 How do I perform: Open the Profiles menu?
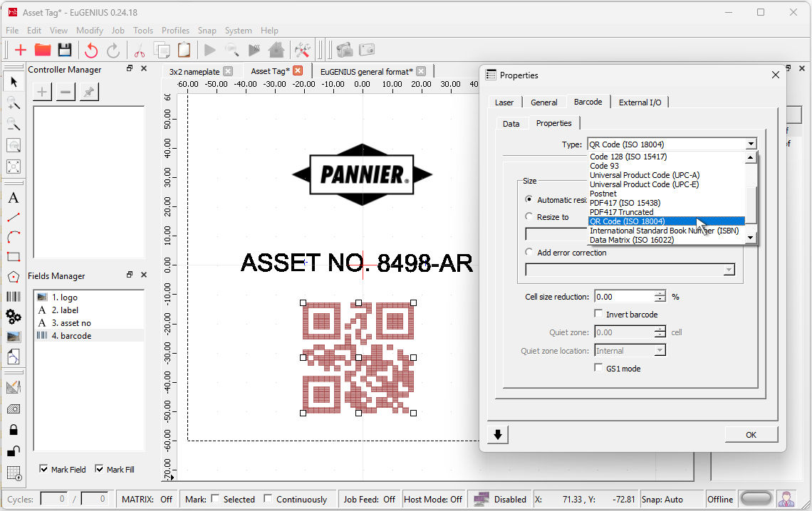pos(175,31)
